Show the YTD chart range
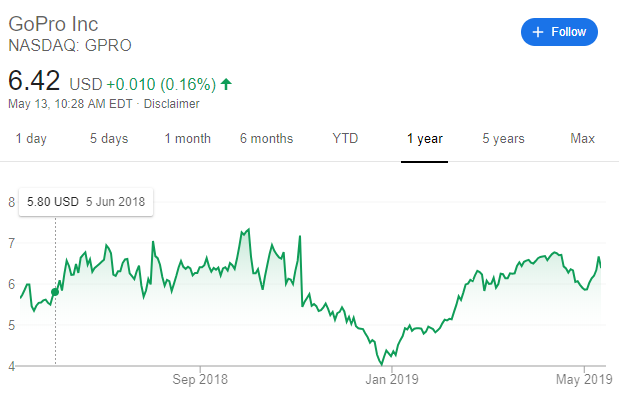 pos(345,139)
